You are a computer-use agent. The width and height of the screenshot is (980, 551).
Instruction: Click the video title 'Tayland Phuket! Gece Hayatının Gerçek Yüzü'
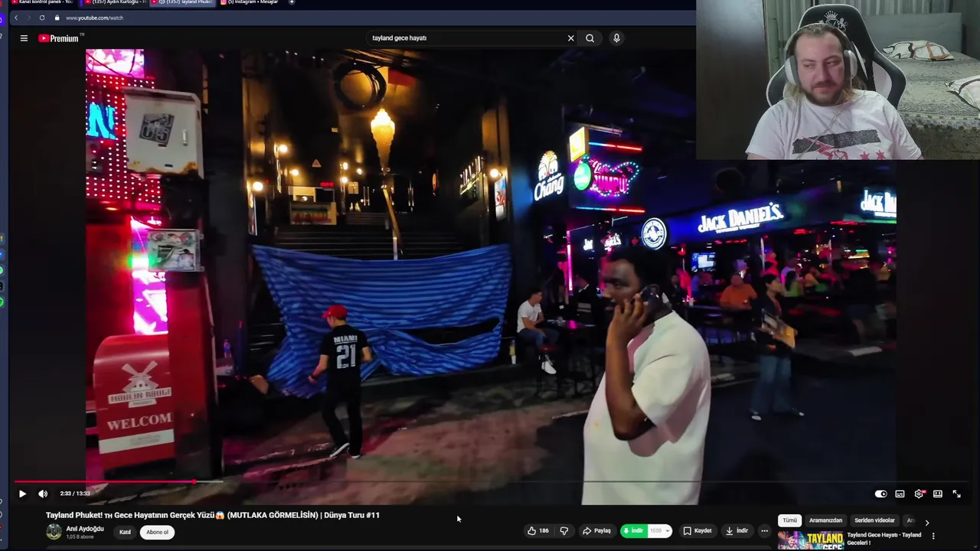(x=213, y=515)
